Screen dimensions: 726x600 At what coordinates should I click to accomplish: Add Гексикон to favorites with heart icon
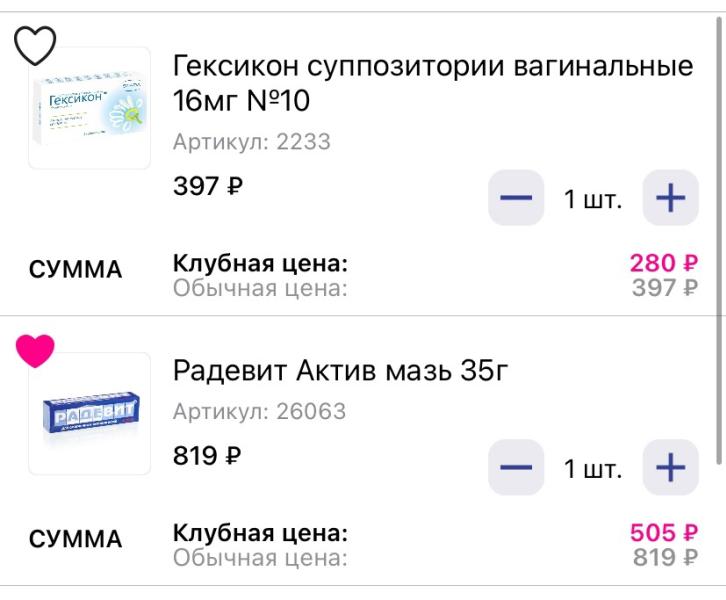point(35,45)
